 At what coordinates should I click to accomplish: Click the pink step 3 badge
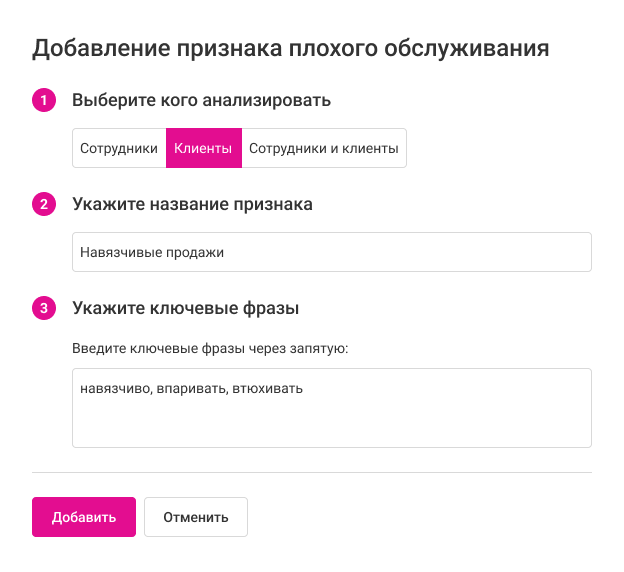tap(44, 308)
